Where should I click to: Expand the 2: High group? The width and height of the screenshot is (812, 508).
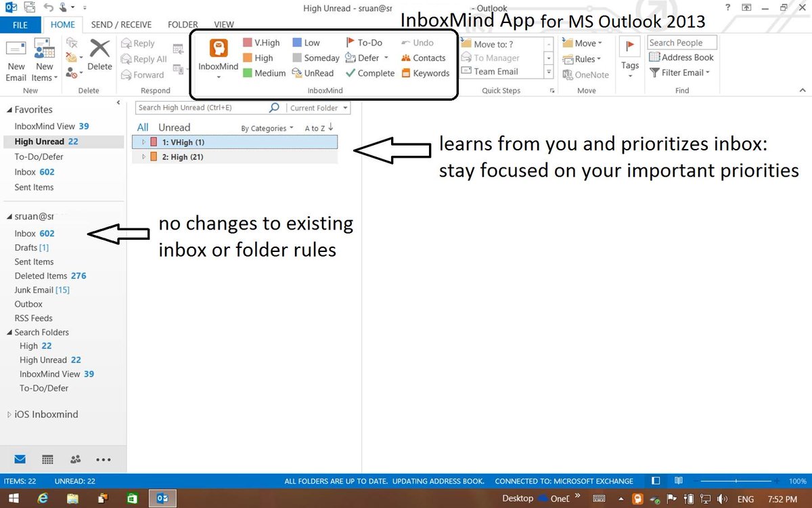click(143, 157)
